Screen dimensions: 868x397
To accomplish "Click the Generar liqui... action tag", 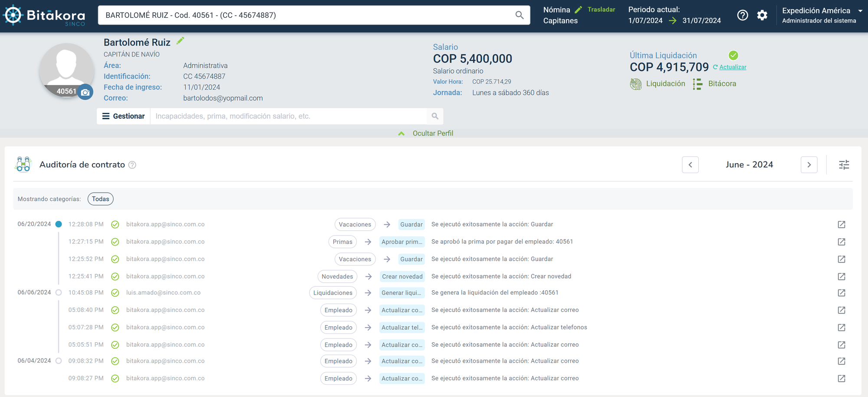I will click(401, 293).
